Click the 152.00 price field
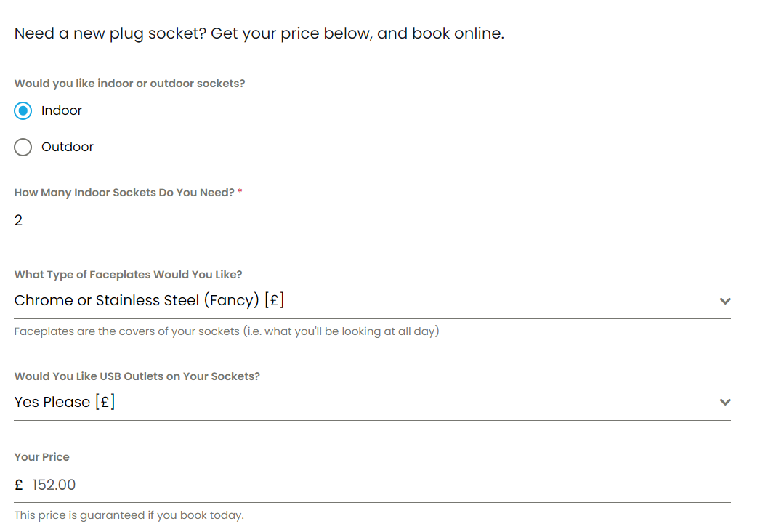The width and height of the screenshot is (768, 532). coord(378,485)
